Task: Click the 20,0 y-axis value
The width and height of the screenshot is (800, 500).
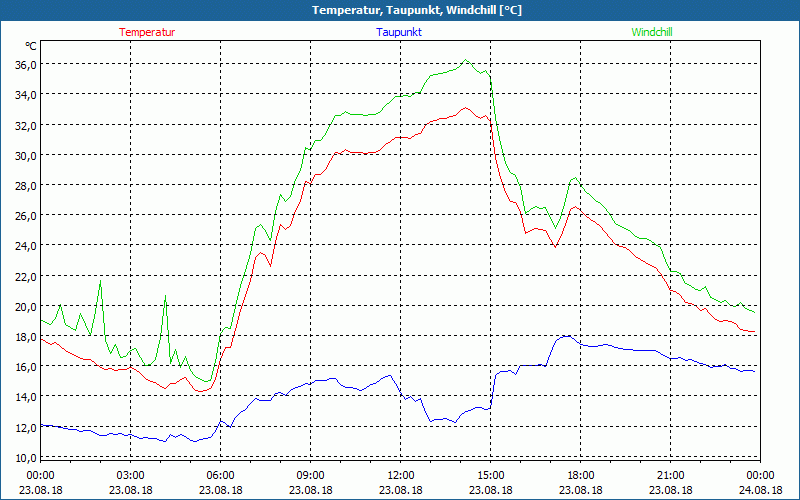Action: [x=25, y=307]
